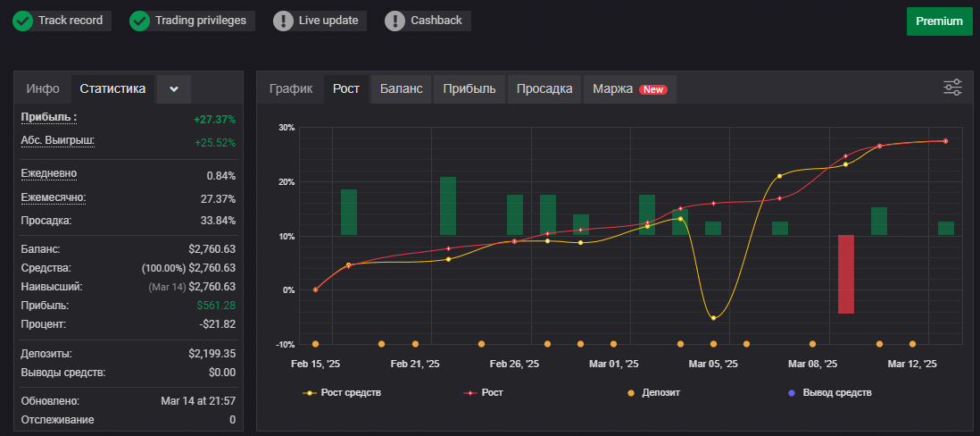Click the Просадка: row label

(46, 220)
